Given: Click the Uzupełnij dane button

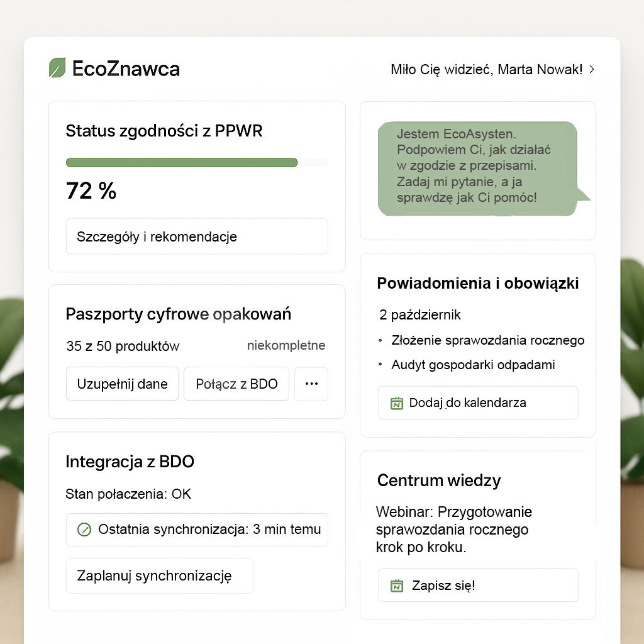Looking at the screenshot, I should [123, 384].
